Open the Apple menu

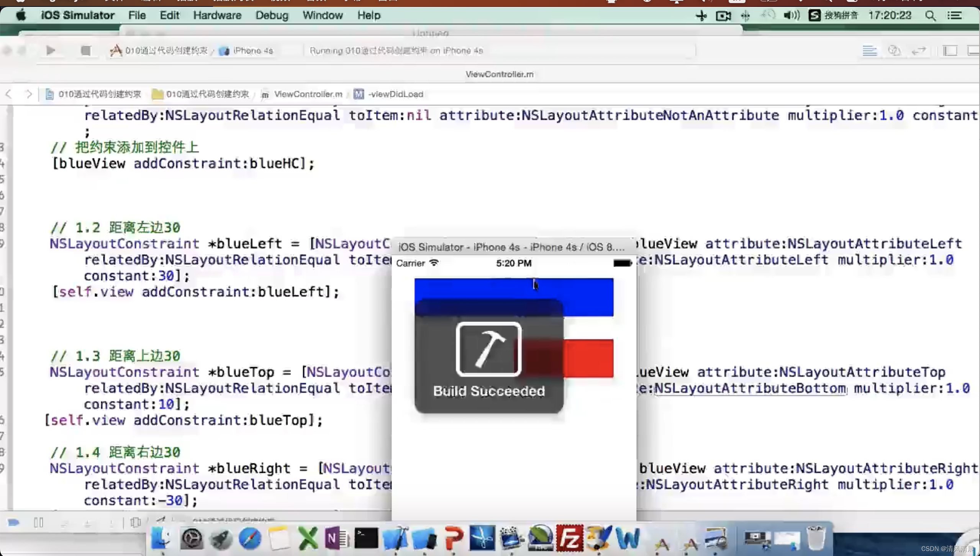tap(21, 15)
